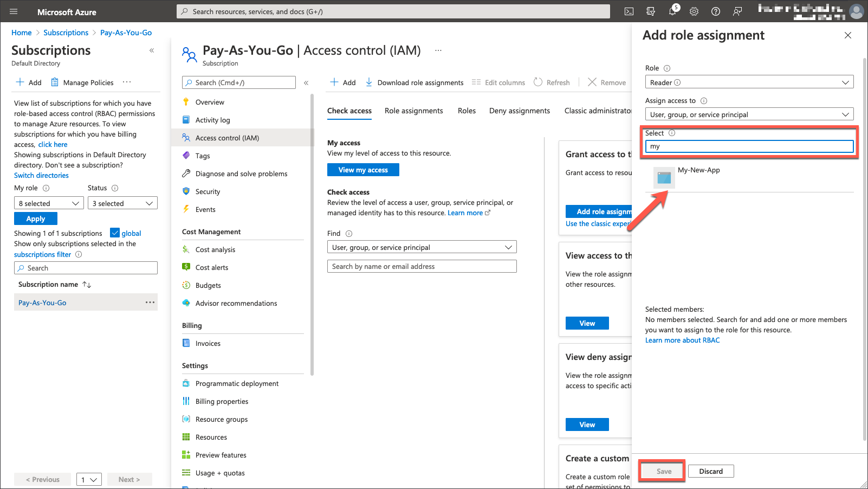This screenshot has height=489, width=868.
Task: Click Download role assignments
Action: click(414, 82)
